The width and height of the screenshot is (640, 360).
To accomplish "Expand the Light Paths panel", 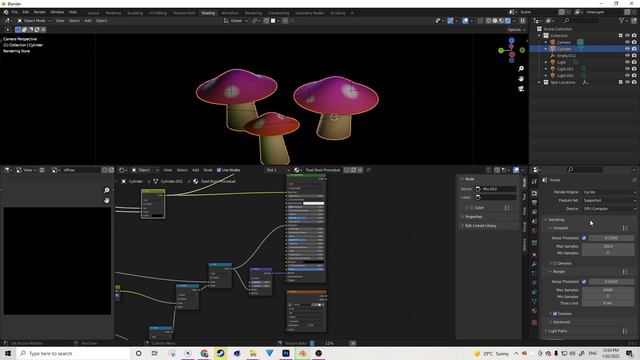I will pos(558,331).
